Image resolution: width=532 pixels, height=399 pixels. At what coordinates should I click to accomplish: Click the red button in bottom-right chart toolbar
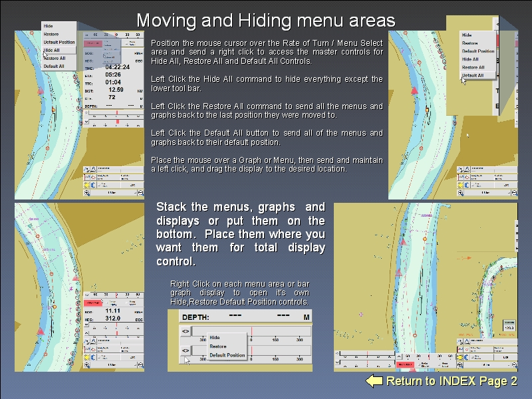click(x=404, y=364)
